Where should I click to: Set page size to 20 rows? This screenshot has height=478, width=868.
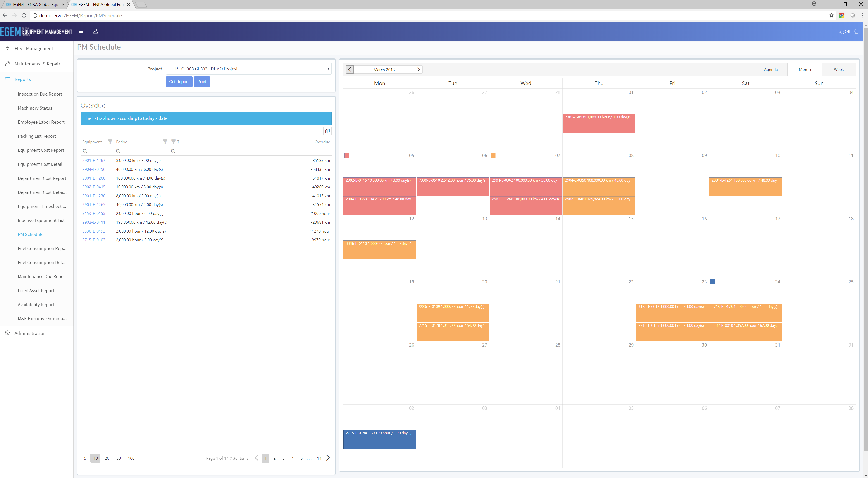click(x=107, y=458)
